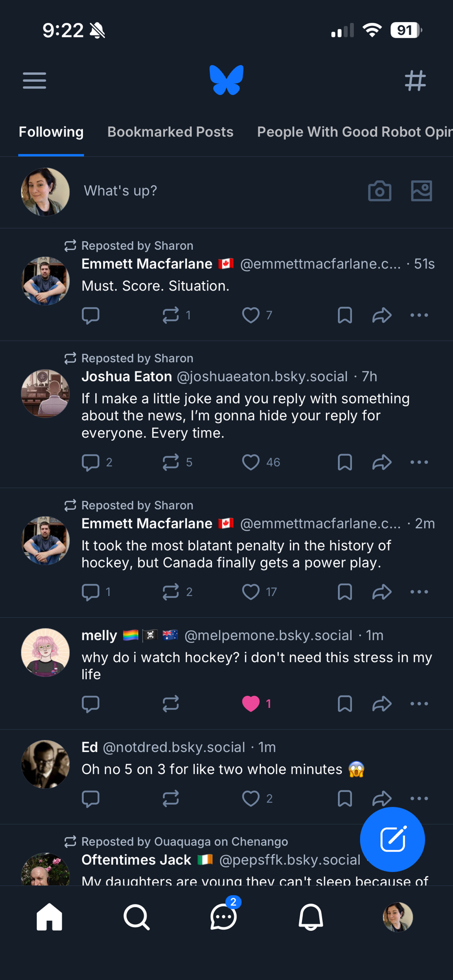
Task: Like Joshua Eaton's post
Action: coord(251,462)
